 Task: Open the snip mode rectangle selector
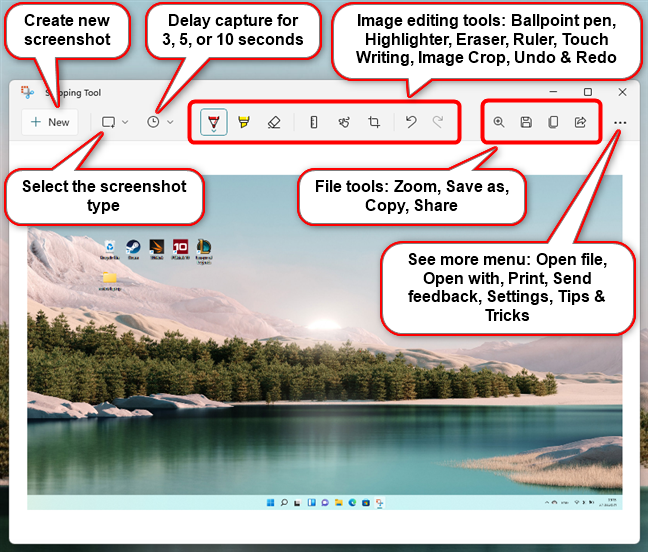(109, 122)
